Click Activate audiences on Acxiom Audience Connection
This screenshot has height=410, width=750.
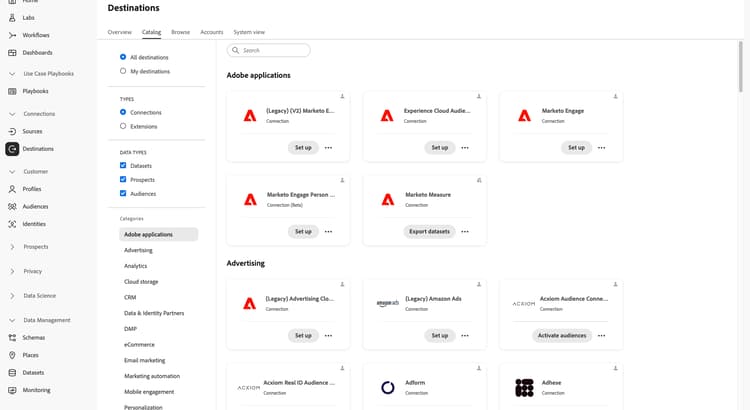point(562,336)
